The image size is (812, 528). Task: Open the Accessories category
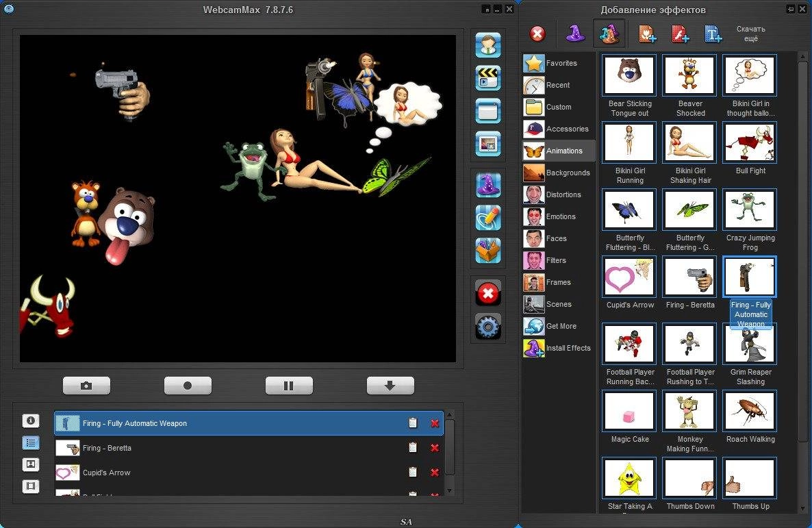[x=559, y=129]
